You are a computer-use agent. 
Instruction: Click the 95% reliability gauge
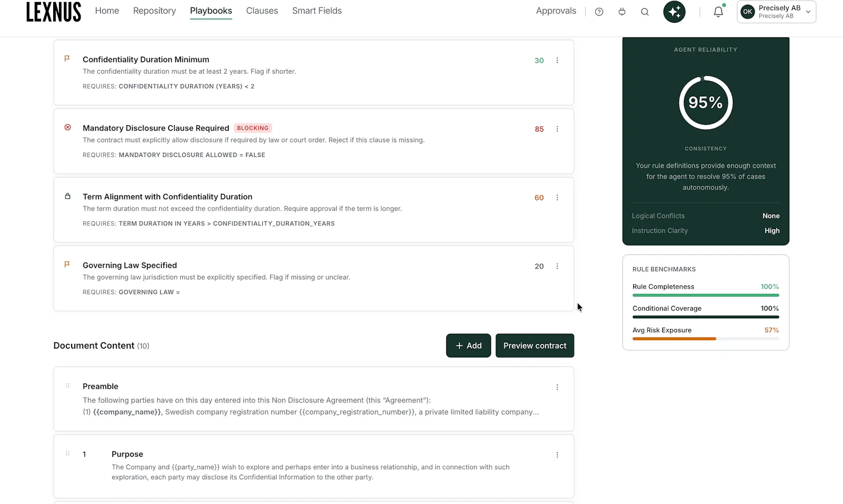tap(705, 102)
